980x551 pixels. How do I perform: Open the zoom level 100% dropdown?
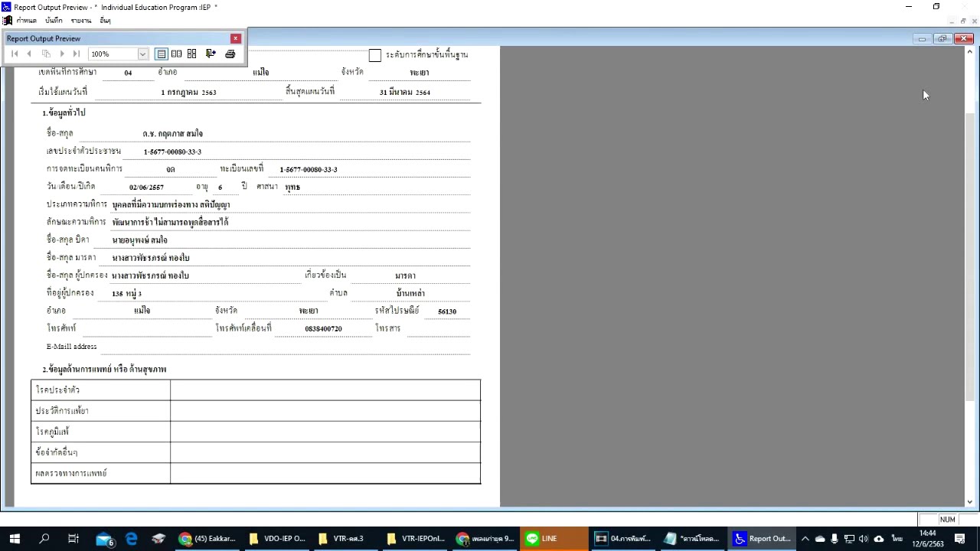click(142, 54)
